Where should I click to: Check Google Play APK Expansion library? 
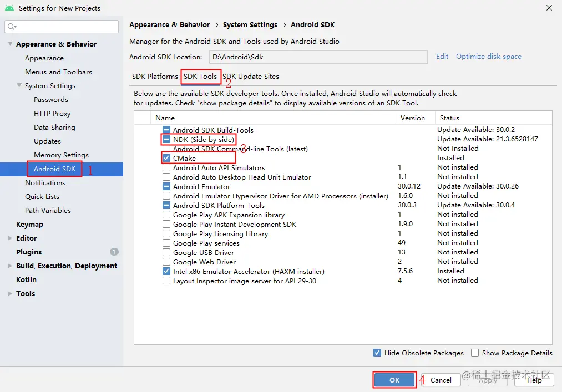pos(166,215)
